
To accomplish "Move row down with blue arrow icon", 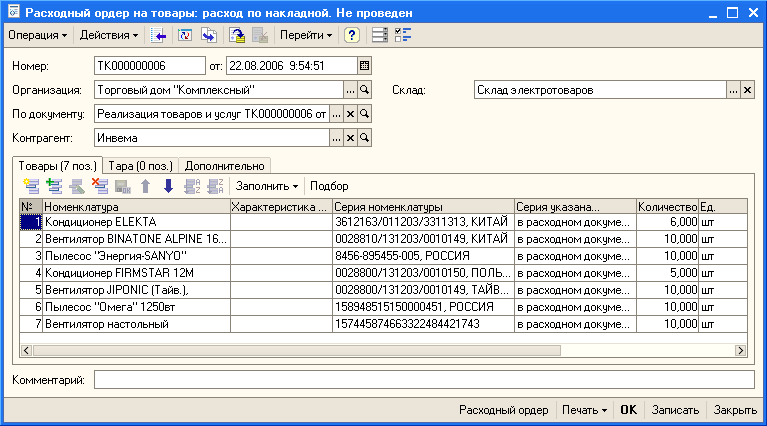I will click(x=168, y=186).
